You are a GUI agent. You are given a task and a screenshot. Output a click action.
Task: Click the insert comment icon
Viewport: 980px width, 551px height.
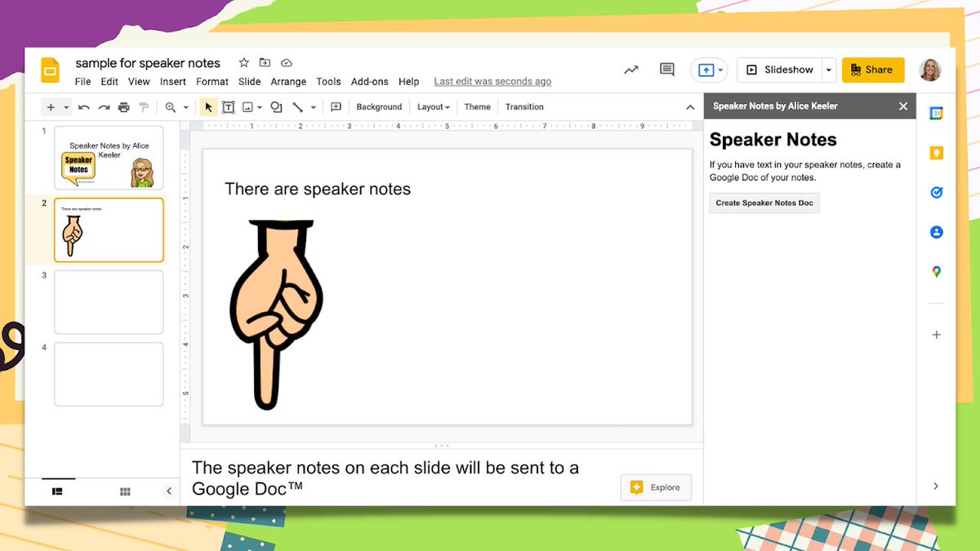click(336, 107)
